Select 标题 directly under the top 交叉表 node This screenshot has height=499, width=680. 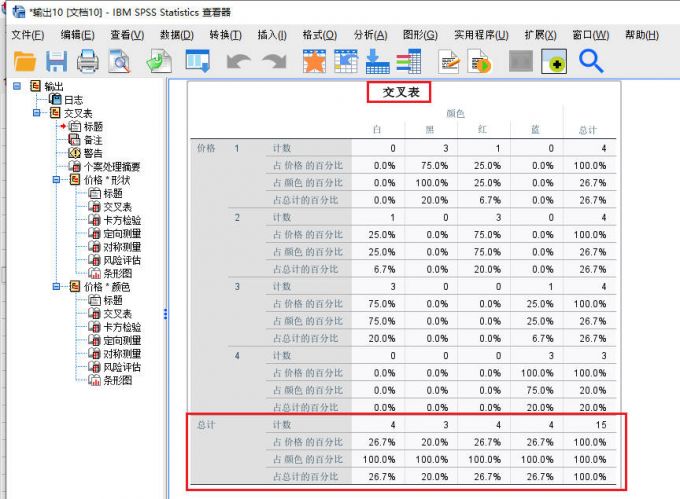tap(93, 126)
